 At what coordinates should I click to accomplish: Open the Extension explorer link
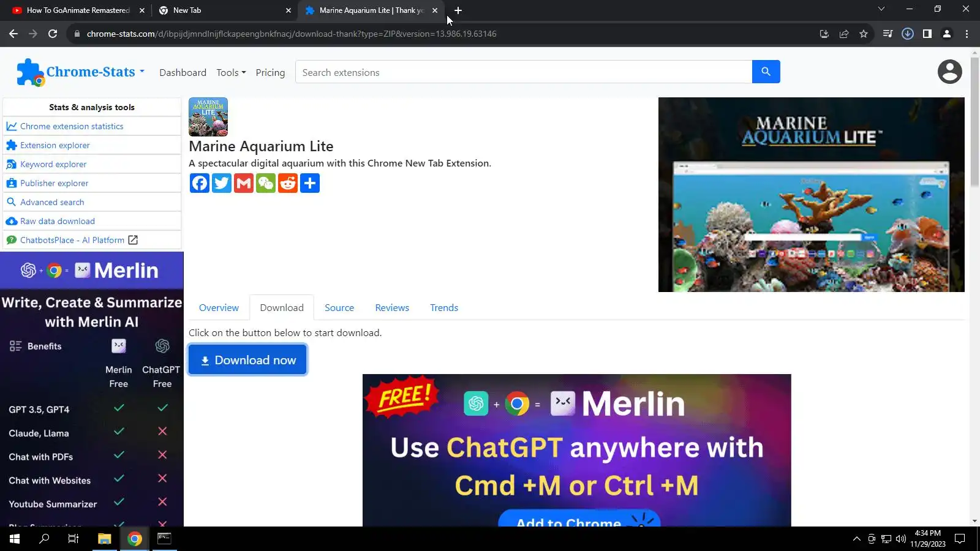click(55, 145)
